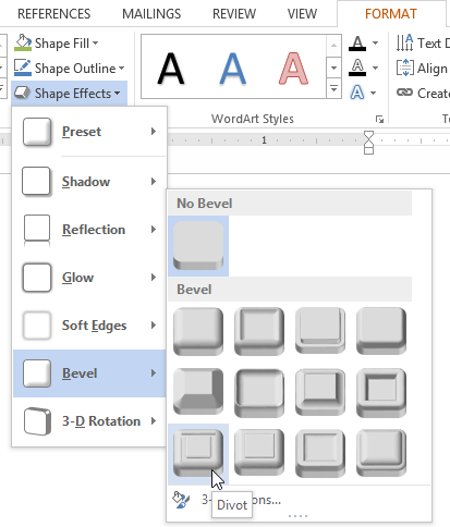
Task: Open the Text Fill dropdown arrow
Action: 375,43
